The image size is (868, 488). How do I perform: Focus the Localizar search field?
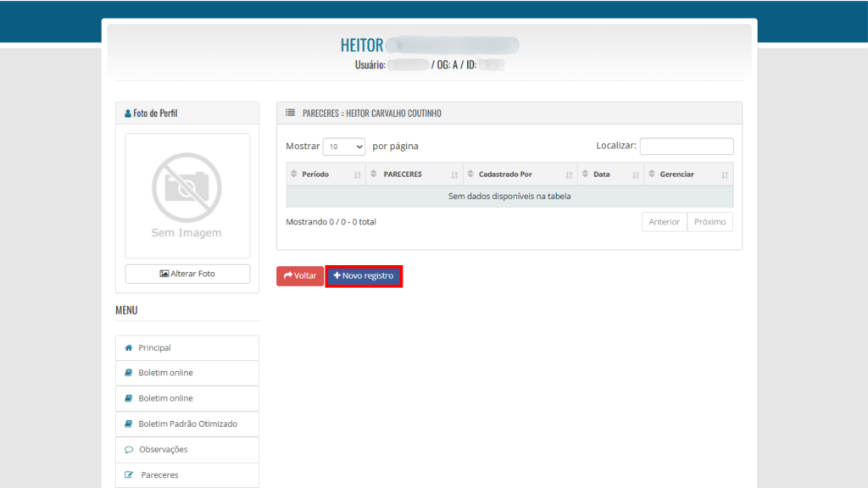(686, 147)
